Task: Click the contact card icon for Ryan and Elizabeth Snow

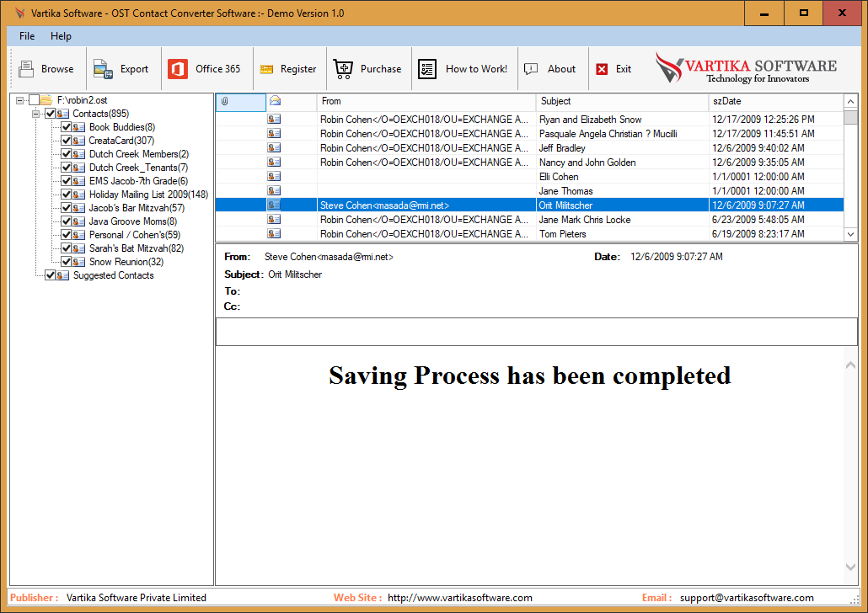Action: click(x=274, y=119)
